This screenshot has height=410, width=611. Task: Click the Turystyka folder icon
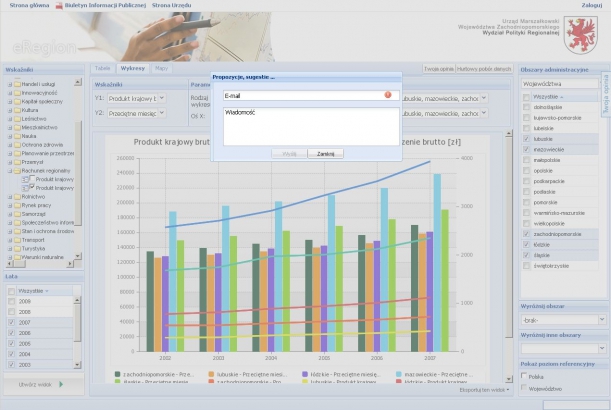click(x=17, y=249)
